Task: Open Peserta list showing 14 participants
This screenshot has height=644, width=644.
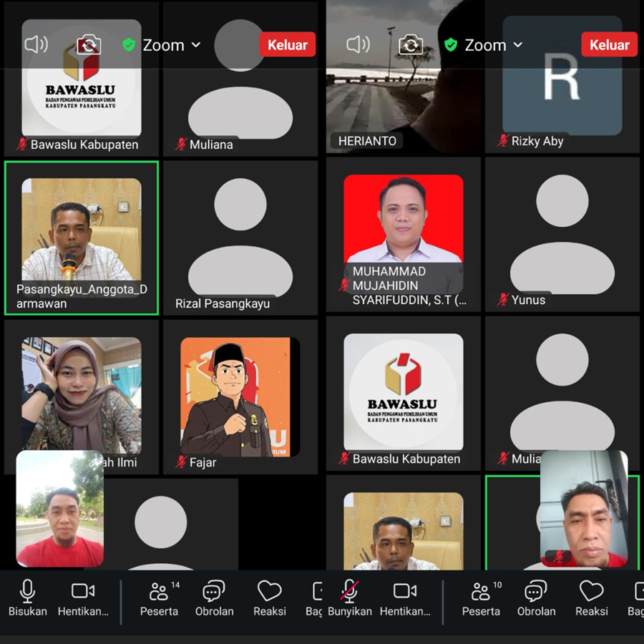Action: click(x=160, y=598)
